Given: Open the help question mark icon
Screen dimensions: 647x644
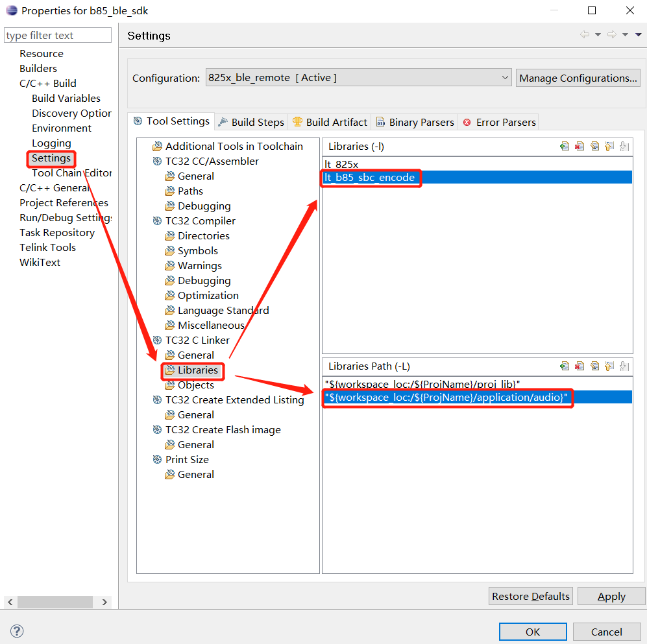Looking at the screenshot, I should [x=18, y=631].
